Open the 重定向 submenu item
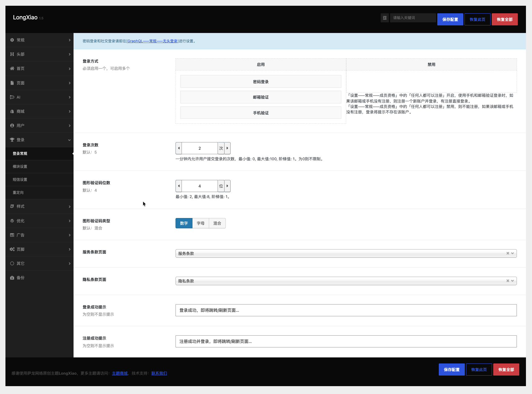 tap(39, 193)
